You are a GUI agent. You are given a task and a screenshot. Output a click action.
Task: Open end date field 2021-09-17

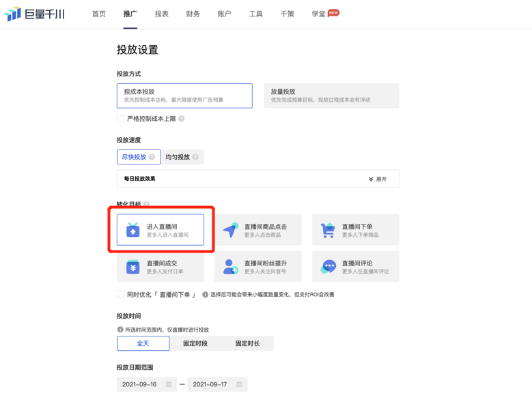[x=217, y=384]
